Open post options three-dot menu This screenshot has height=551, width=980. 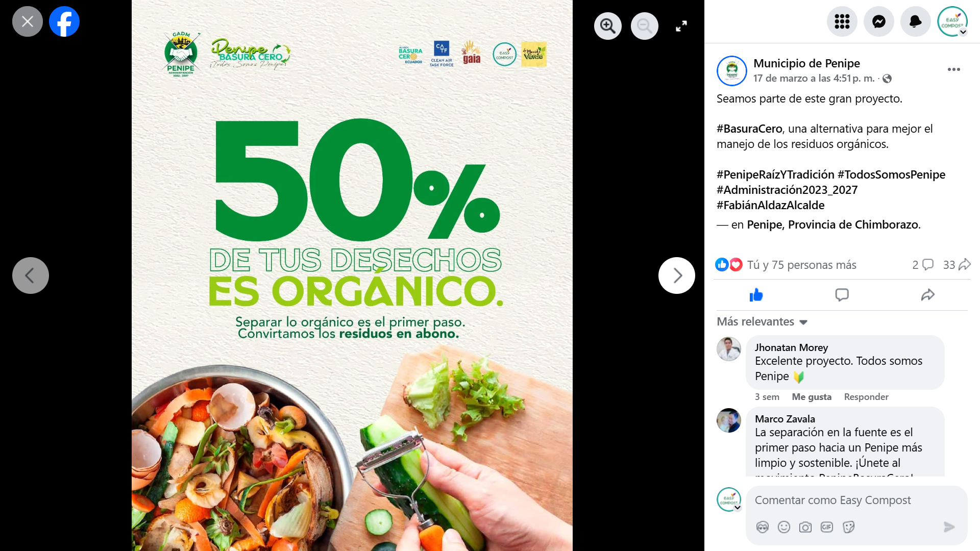953,69
